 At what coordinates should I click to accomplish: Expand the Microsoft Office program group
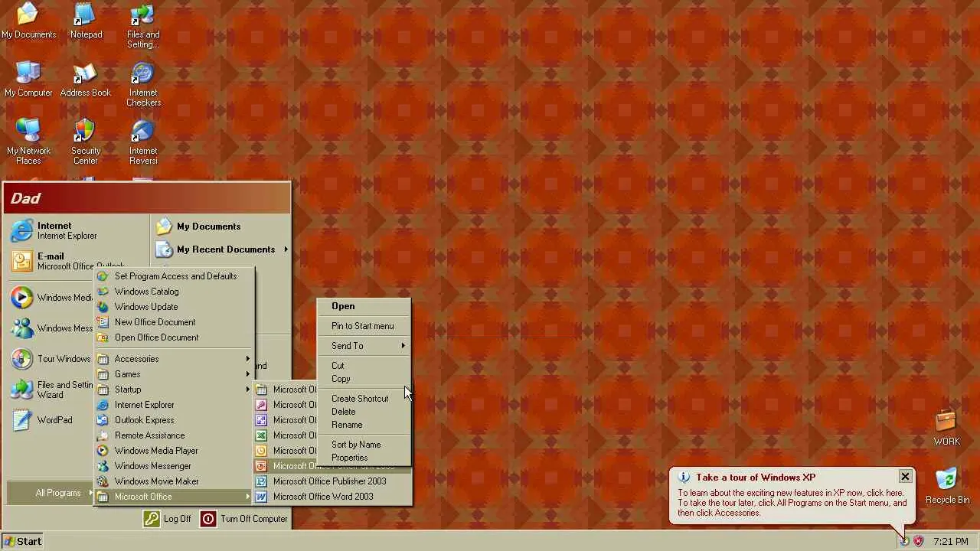click(x=174, y=497)
